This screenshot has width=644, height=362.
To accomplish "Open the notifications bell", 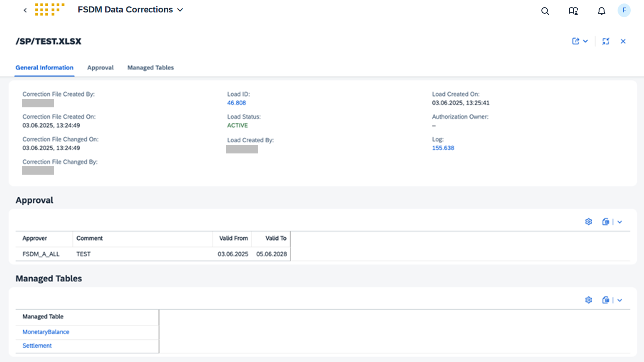I will (x=601, y=11).
